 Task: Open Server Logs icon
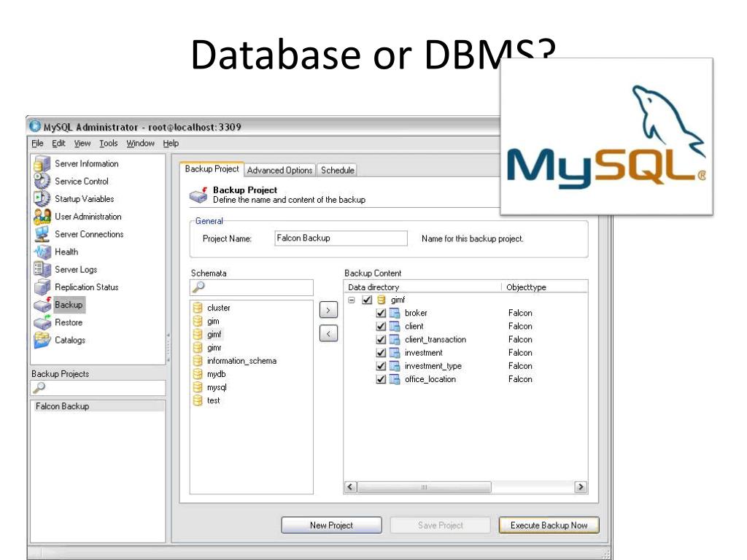coord(42,270)
